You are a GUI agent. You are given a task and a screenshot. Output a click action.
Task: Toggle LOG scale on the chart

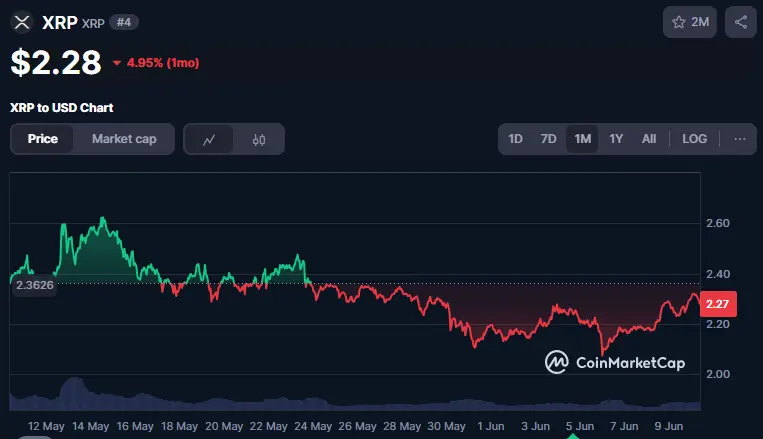(694, 139)
